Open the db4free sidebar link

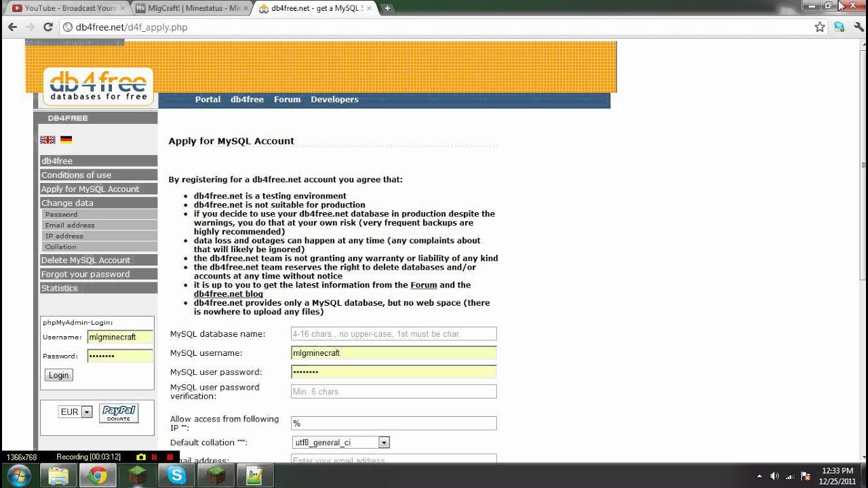(98, 161)
